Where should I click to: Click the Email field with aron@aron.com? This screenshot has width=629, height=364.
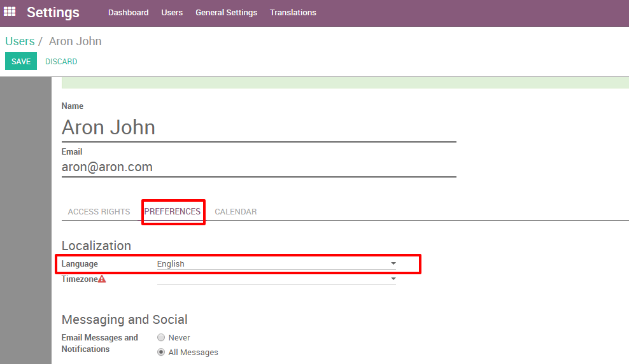[258, 167]
